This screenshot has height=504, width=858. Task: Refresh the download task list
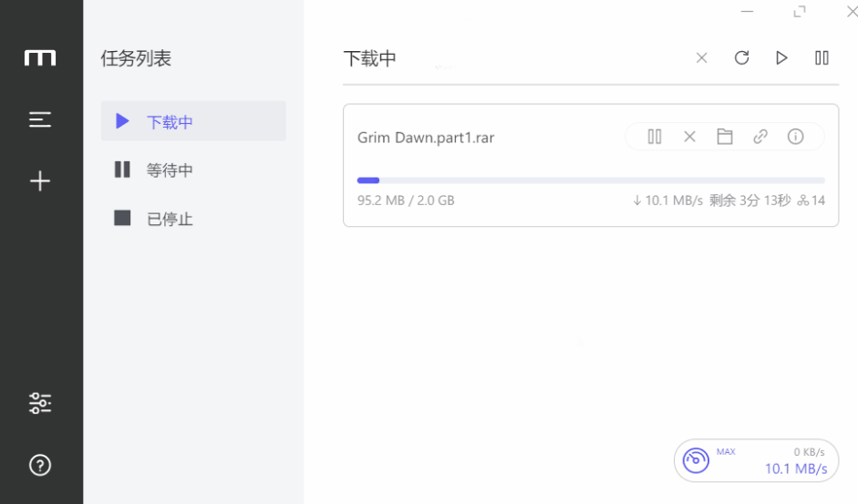click(x=741, y=58)
